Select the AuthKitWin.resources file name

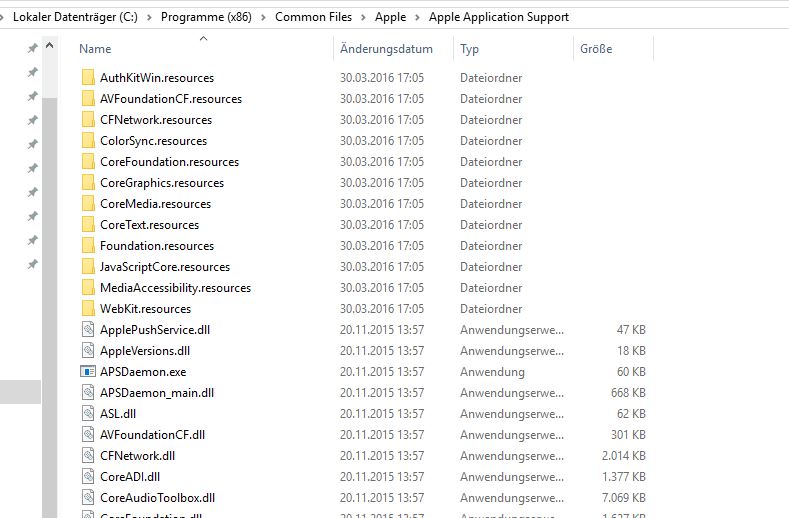(157, 78)
